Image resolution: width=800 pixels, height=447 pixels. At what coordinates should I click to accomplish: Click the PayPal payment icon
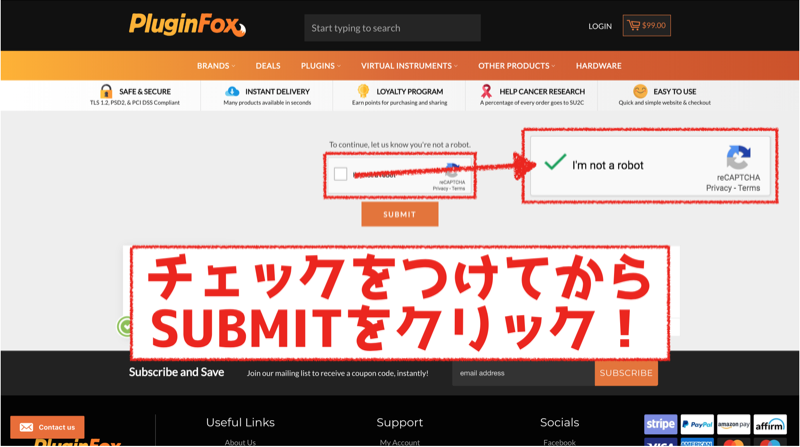(x=697, y=424)
